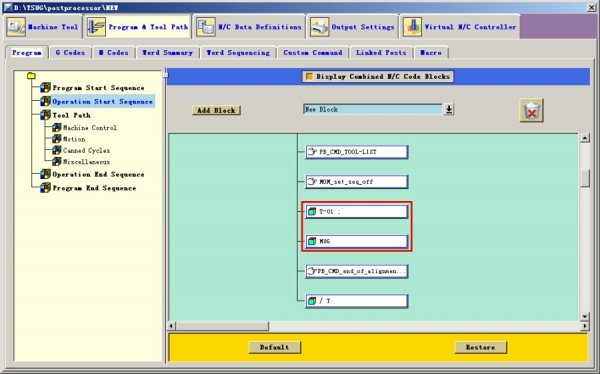Select the T-01 block icon
The height and width of the screenshot is (374, 600).
(x=312, y=212)
